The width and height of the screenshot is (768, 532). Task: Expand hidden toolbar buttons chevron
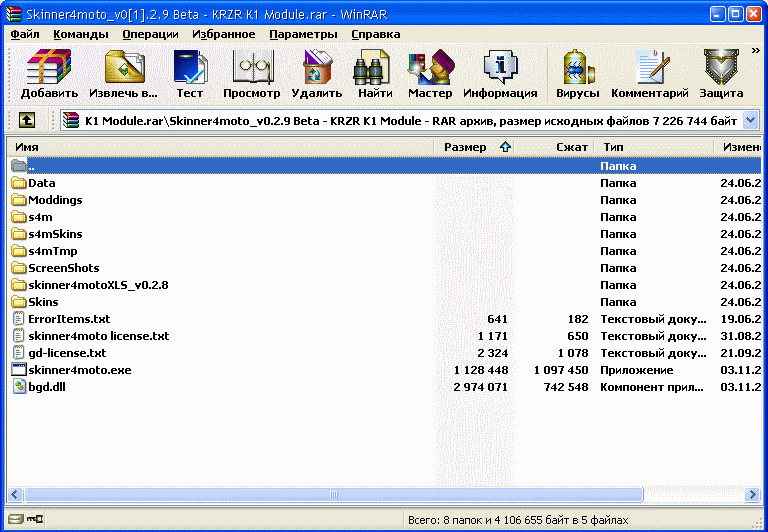point(755,51)
